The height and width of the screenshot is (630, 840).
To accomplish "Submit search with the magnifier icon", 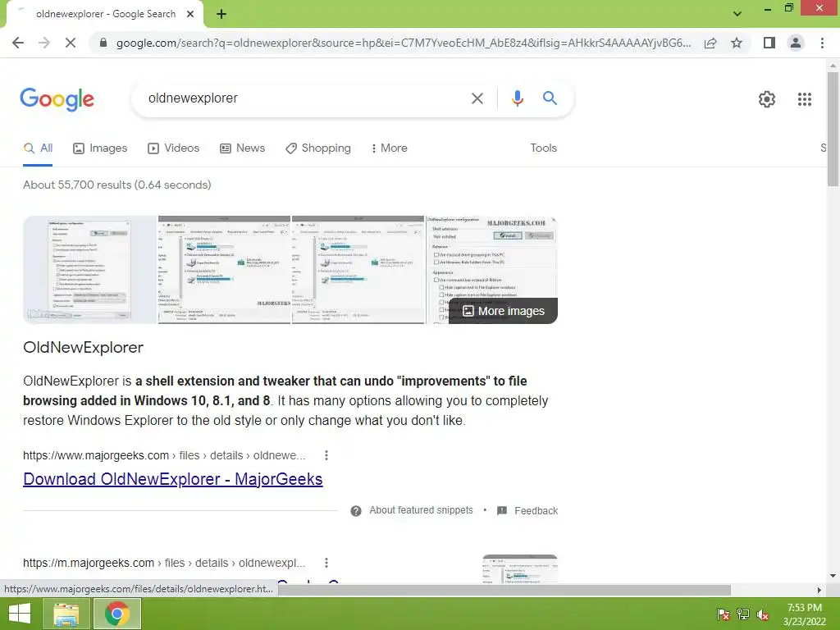I will tap(550, 98).
